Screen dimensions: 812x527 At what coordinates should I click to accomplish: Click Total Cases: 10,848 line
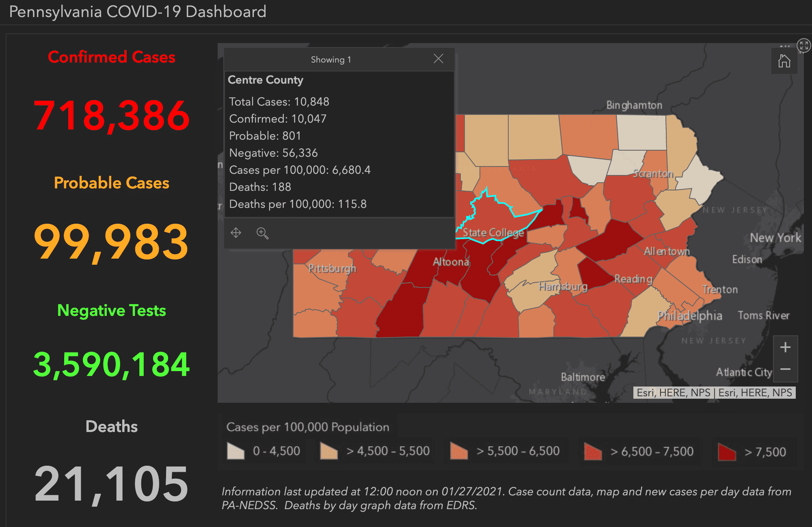click(x=279, y=102)
